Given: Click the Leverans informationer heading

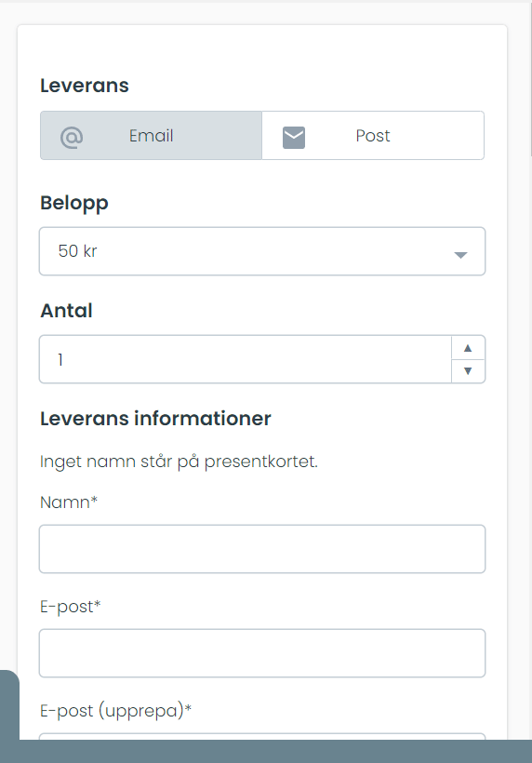Looking at the screenshot, I should (x=155, y=419).
